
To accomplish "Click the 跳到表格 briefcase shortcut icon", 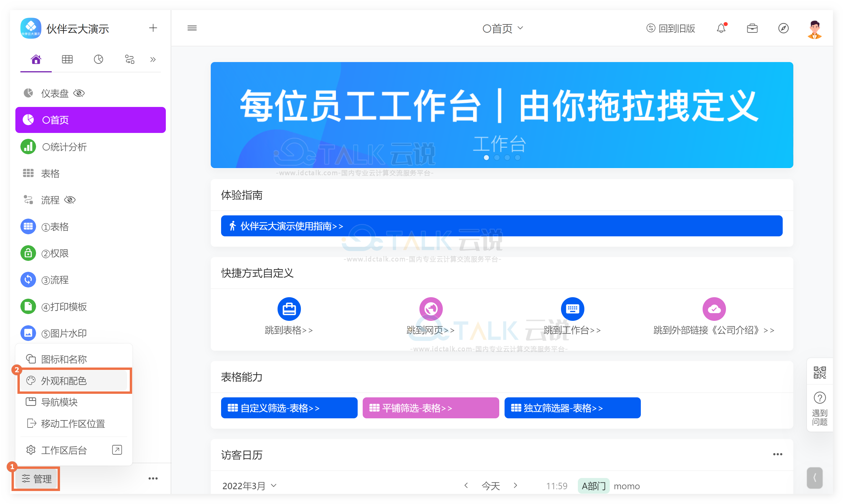I will point(289,309).
